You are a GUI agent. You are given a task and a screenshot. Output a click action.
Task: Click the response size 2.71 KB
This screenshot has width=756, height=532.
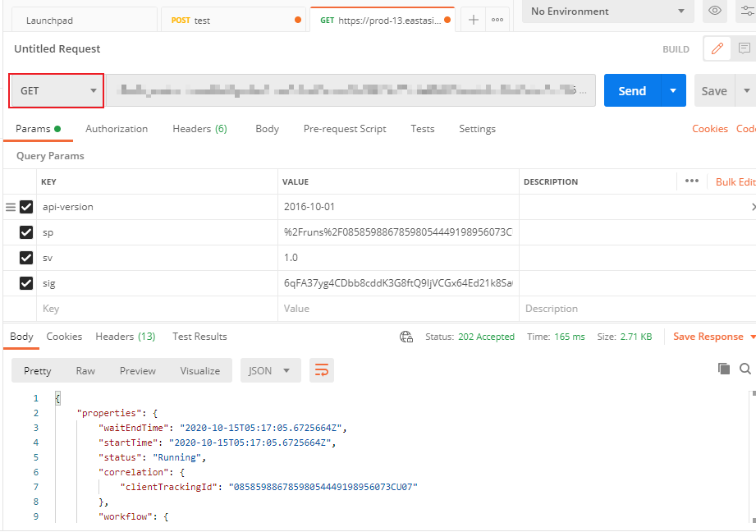click(x=636, y=337)
